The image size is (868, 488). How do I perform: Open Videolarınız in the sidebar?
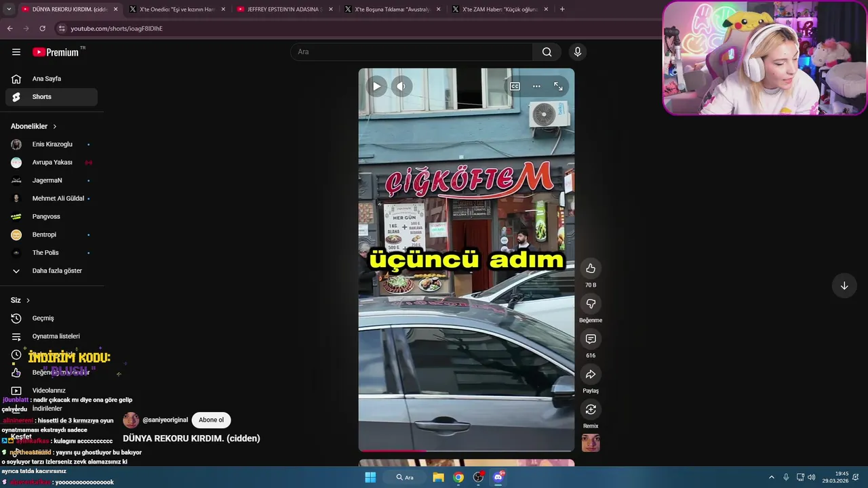coord(52,390)
